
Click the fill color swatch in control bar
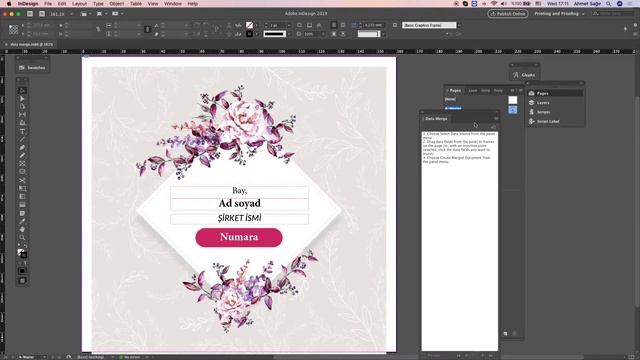point(249,25)
